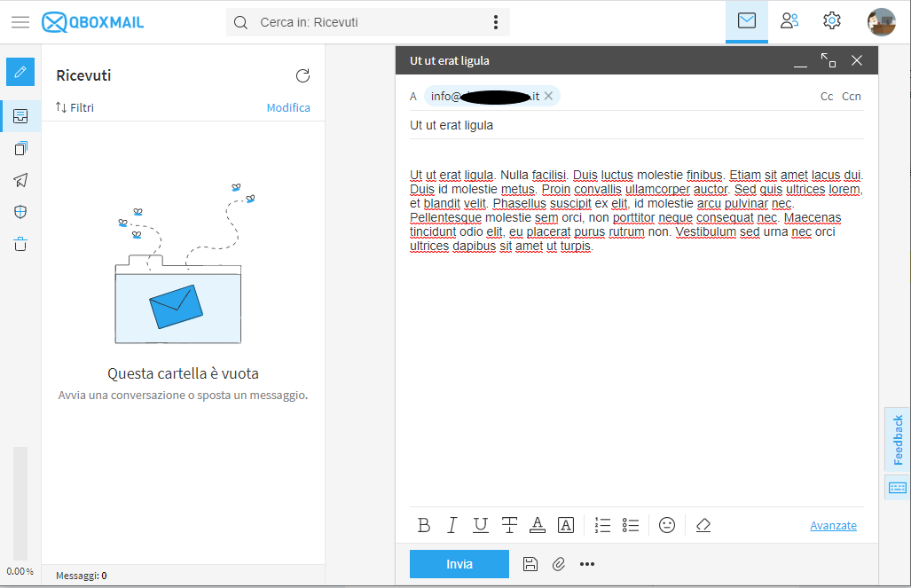911x588 pixels.
Task: Open the Trash folder in sidebar
Action: pos(20,244)
